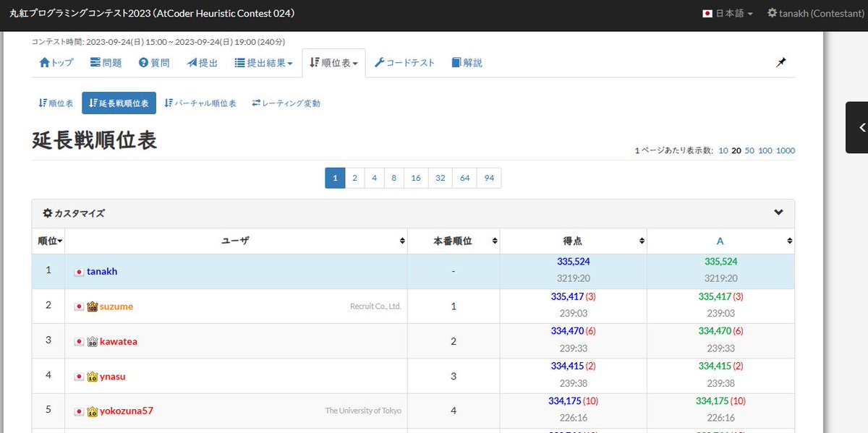Select the 順位表 sub-navigation pill
Screen dimensions: 868x433
click(56, 103)
